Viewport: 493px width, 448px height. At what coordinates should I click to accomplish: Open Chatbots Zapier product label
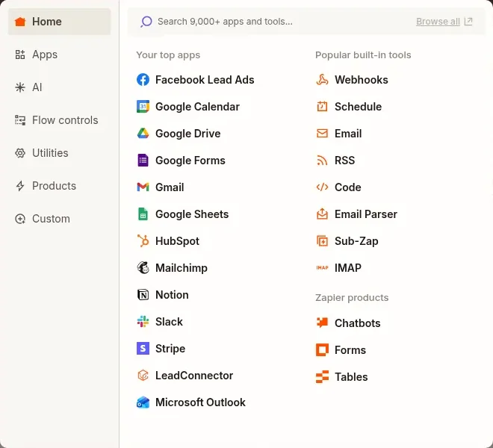[x=358, y=323]
